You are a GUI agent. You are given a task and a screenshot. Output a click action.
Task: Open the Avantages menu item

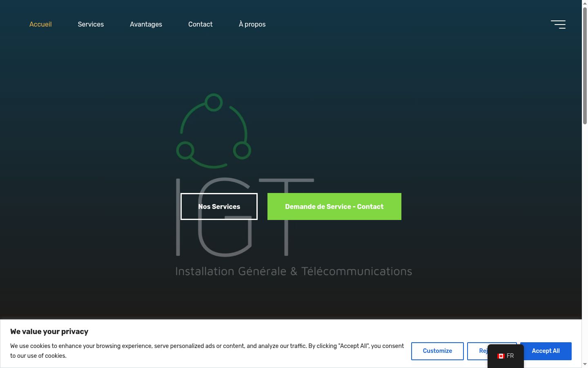click(146, 24)
